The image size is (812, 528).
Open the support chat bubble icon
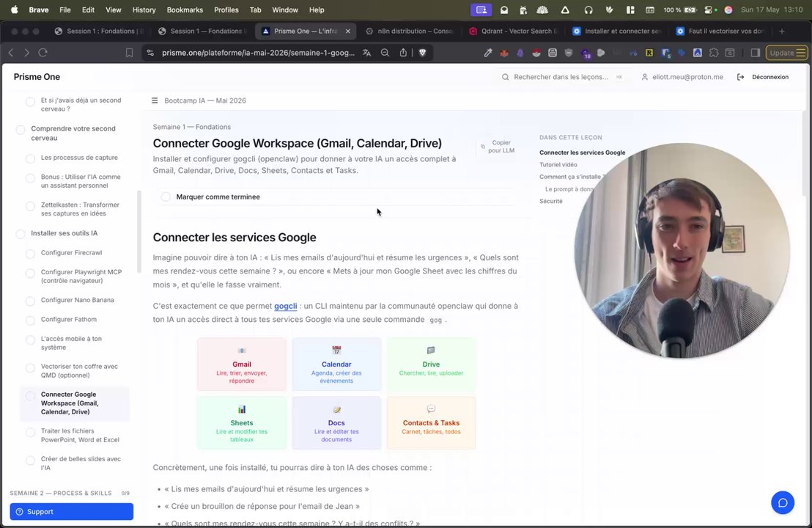tap(783, 502)
